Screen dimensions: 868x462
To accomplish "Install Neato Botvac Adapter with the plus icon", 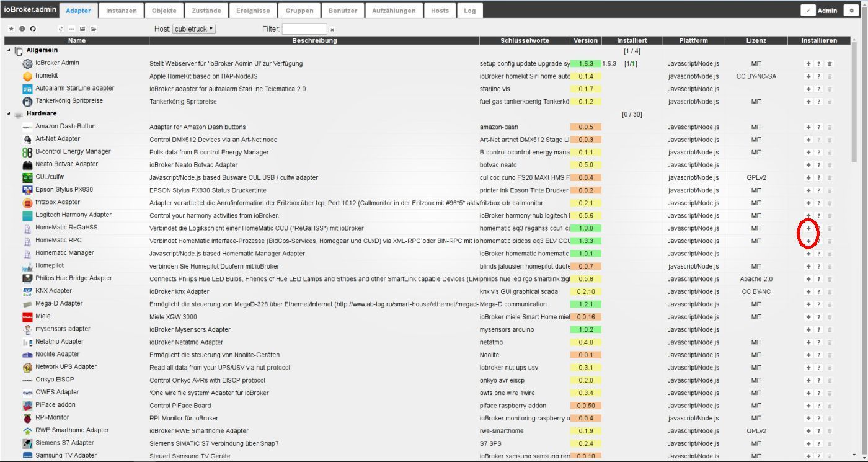I will pos(808,165).
